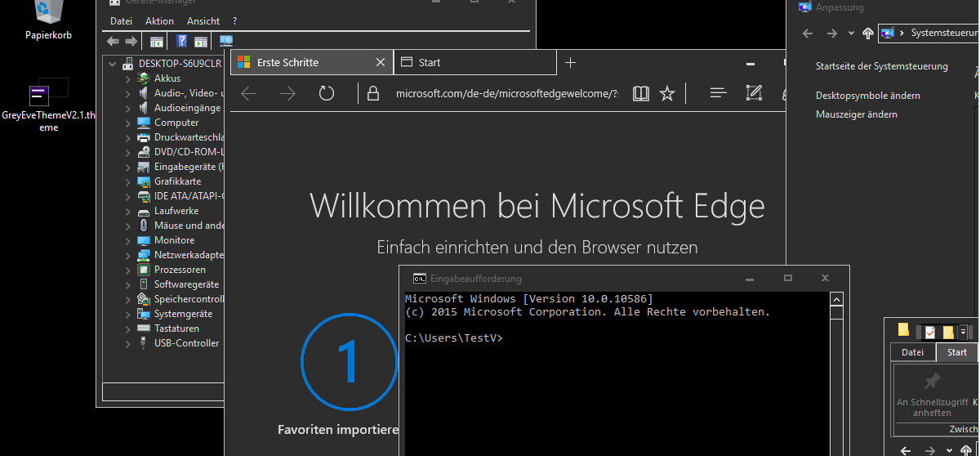The width and height of the screenshot is (980, 456).
Task: Open Datei tab in Explorer ribbon
Action: (912, 352)
